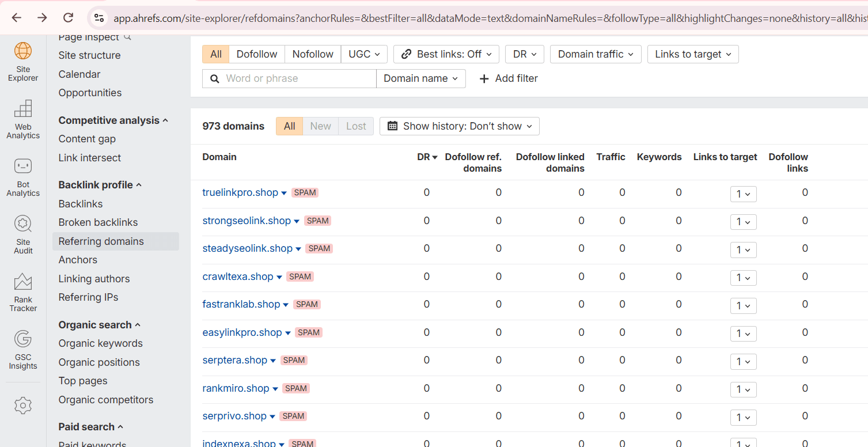Open Referring IPs in sidebar
The width and height of the screenshot is (868, 447).
[88, 297]
